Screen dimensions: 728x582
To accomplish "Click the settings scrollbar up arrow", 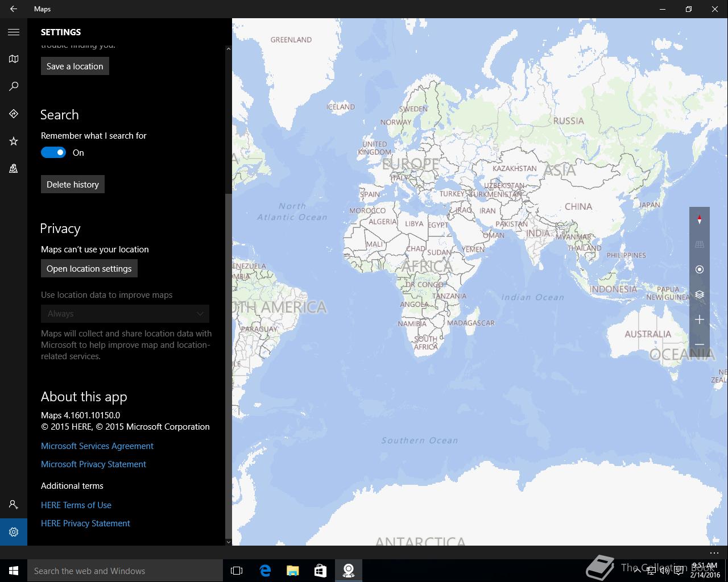I will (x=229, y=49).
